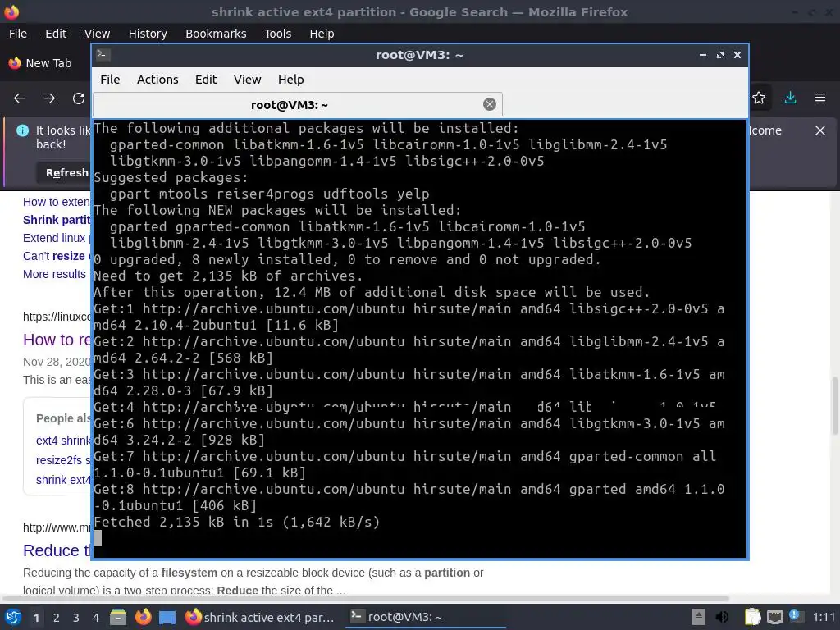Open the clipboard manager tray icon
The height and width of the screenshot is (630, 840).
click(753, 617)
